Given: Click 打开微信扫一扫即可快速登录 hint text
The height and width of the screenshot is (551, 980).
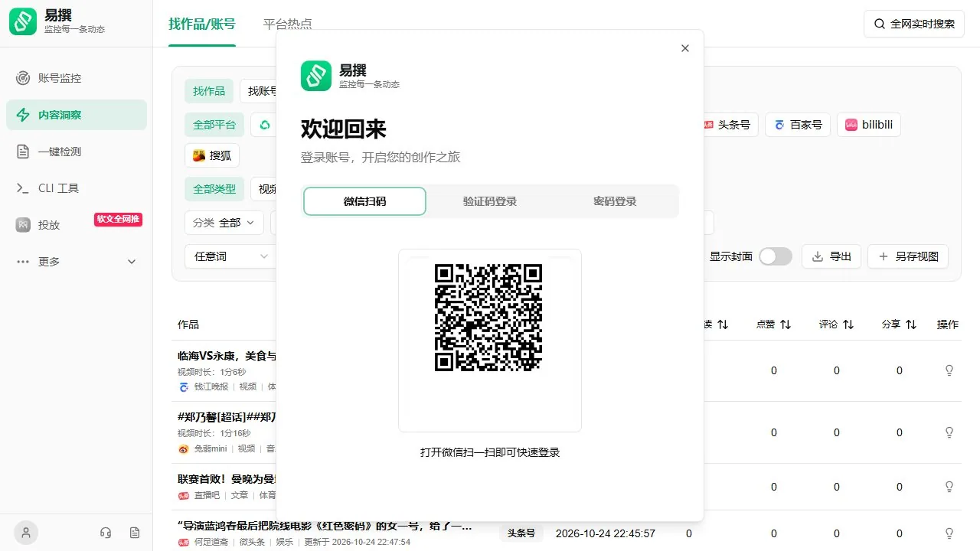Looking at the screenshot, I should tap(490, 452).
